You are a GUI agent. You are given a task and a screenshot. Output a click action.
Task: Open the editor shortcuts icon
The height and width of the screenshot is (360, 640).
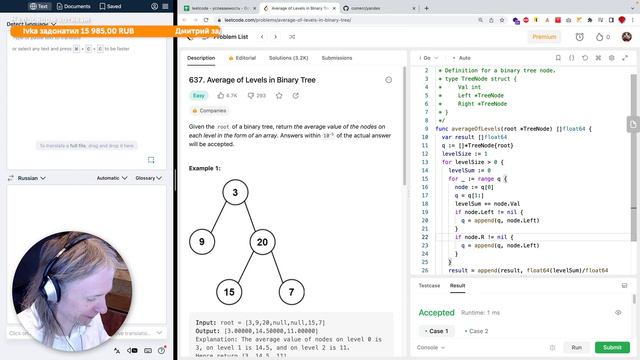pos(598,58)
